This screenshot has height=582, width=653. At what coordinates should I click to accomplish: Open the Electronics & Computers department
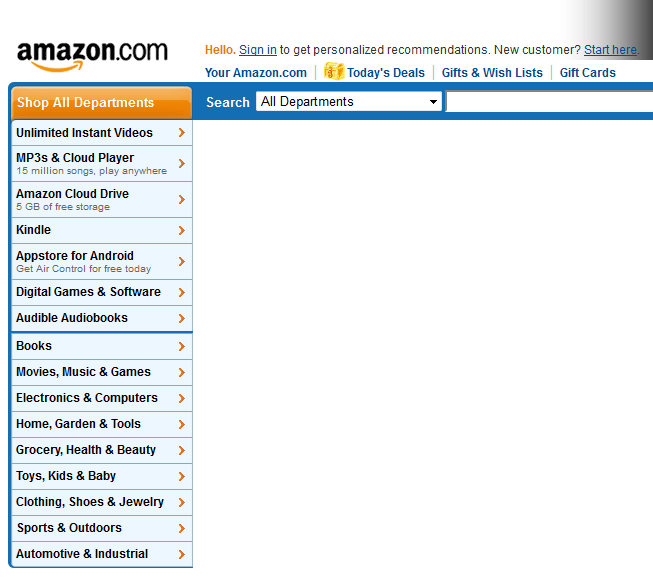point(87,398)
